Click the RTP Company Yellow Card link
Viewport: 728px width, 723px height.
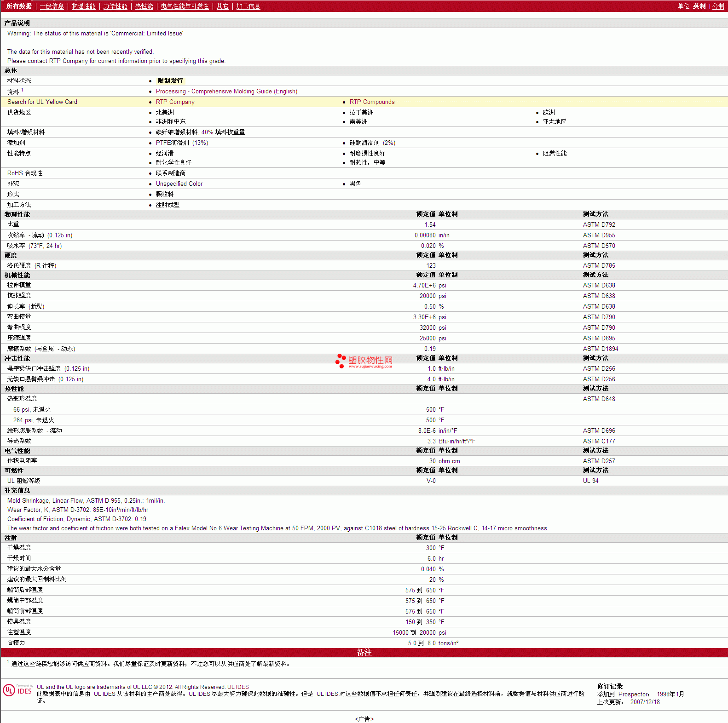coord(175,102)
